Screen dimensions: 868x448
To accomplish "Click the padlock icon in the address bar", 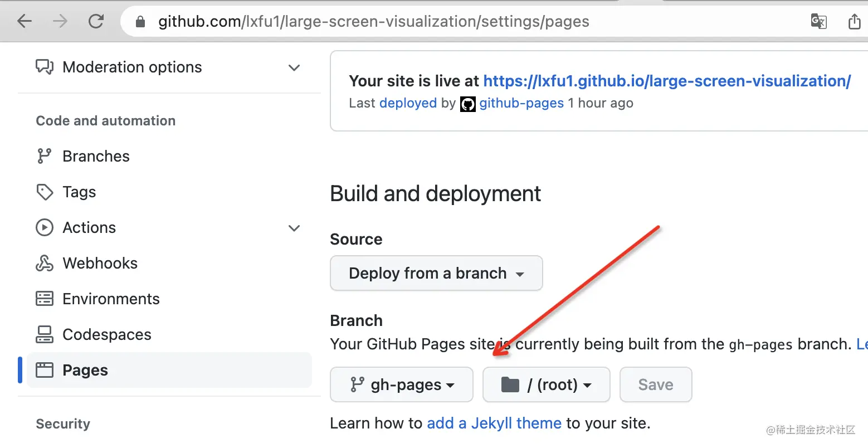I will [140, 22].
